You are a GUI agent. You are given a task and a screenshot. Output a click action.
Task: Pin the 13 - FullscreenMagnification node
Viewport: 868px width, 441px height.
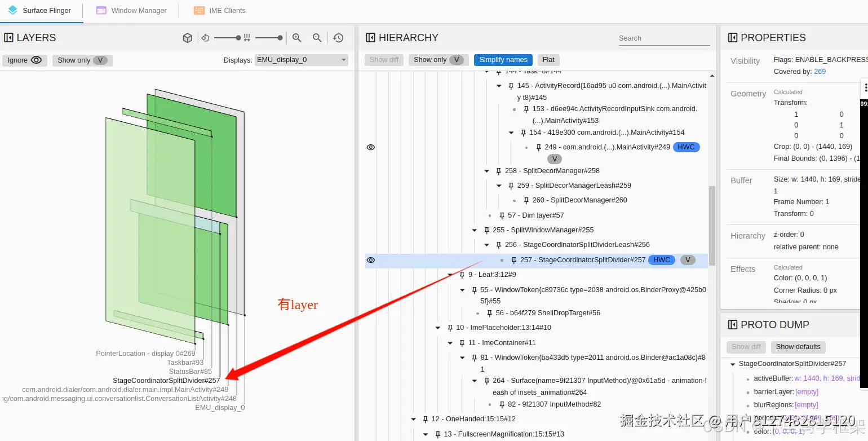point(437,434)
